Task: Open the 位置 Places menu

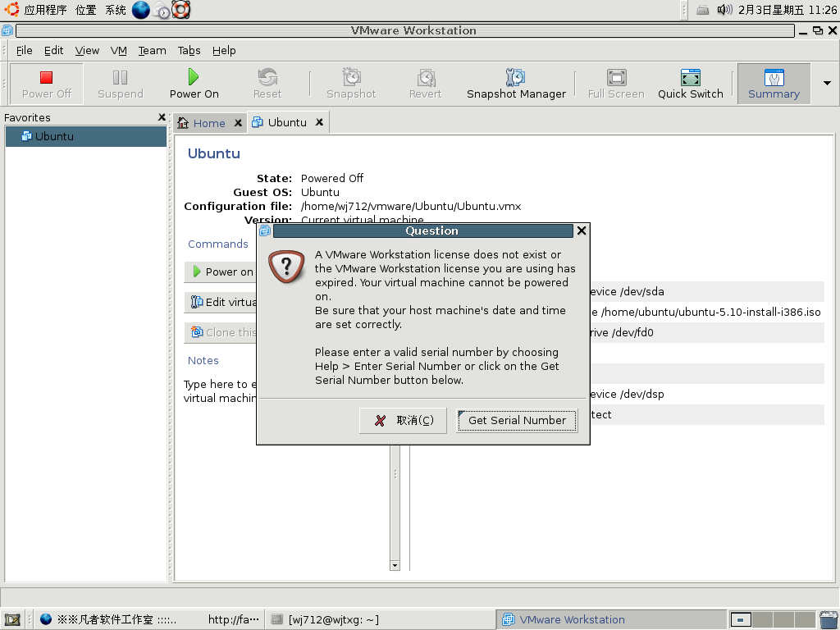Action: tap(85, 10)
